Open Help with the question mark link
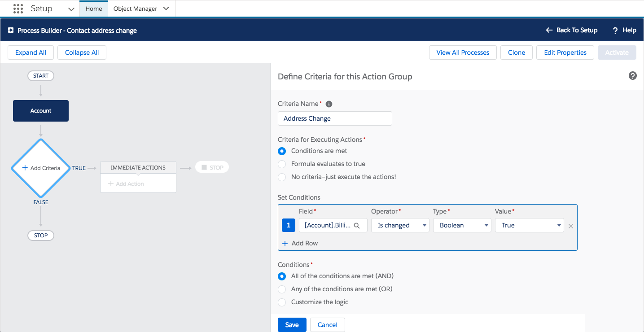644x332 pixels. [x=624, y=30]
